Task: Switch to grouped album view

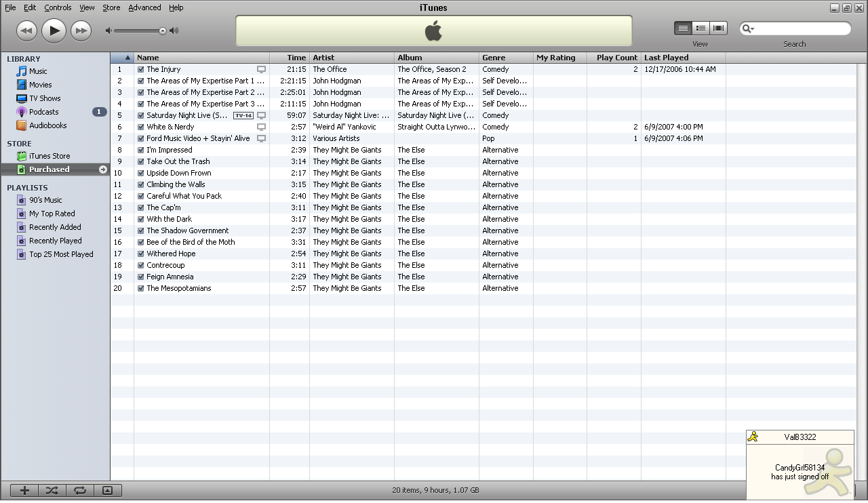Action: 701,28
